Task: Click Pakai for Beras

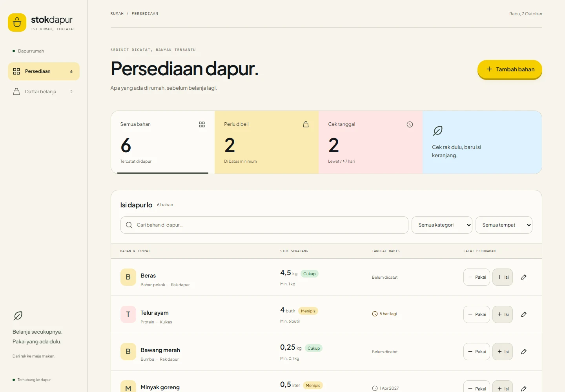Action: 477,277
